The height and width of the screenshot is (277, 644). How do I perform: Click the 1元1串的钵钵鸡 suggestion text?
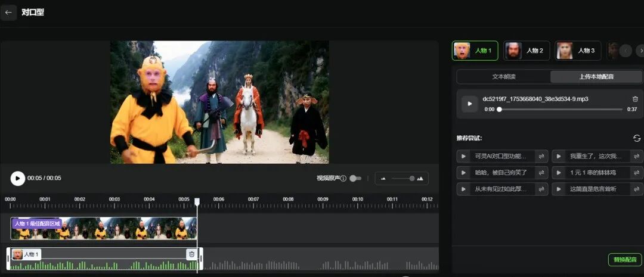click(x=593, y=173)
